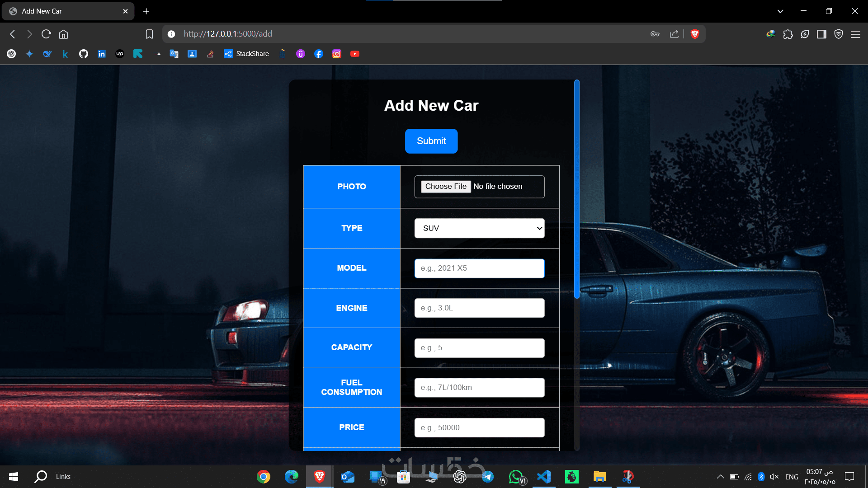Click the share page icon
The width and height of the screenshot is (868, 488).
click(x=674, y=34)
